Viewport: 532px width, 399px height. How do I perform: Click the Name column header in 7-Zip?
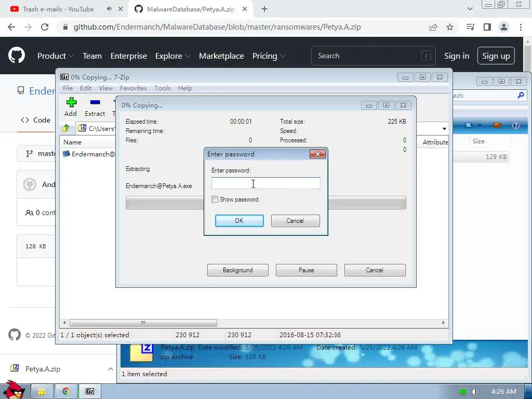click(73, 142)
